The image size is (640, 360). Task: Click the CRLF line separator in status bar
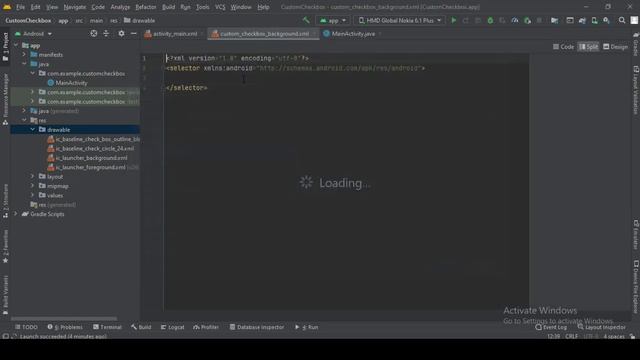click(571, 336)
